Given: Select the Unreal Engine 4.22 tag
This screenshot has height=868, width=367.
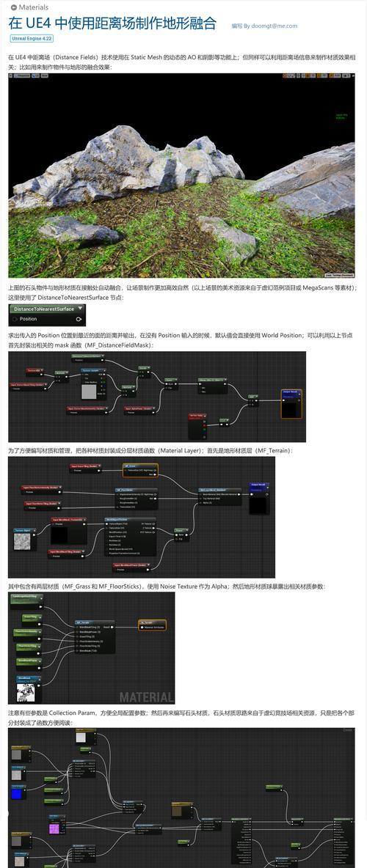Looking at the screenshot, I should [32, 39].
